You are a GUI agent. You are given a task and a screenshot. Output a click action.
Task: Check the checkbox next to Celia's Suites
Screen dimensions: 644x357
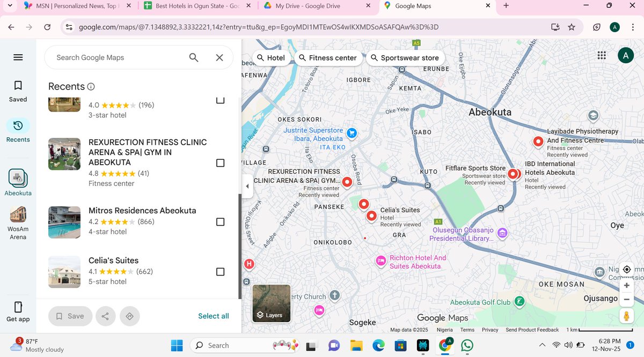click(220, 271)
